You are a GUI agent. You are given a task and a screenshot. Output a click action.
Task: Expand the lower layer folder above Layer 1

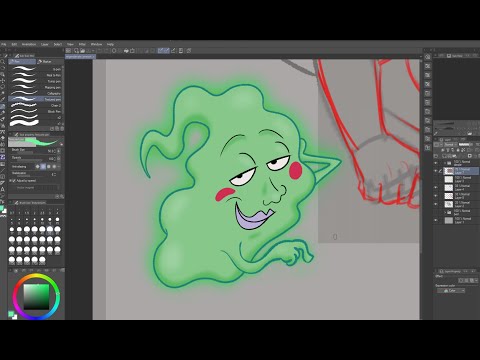pyautogui.click(x=445, y=212)
